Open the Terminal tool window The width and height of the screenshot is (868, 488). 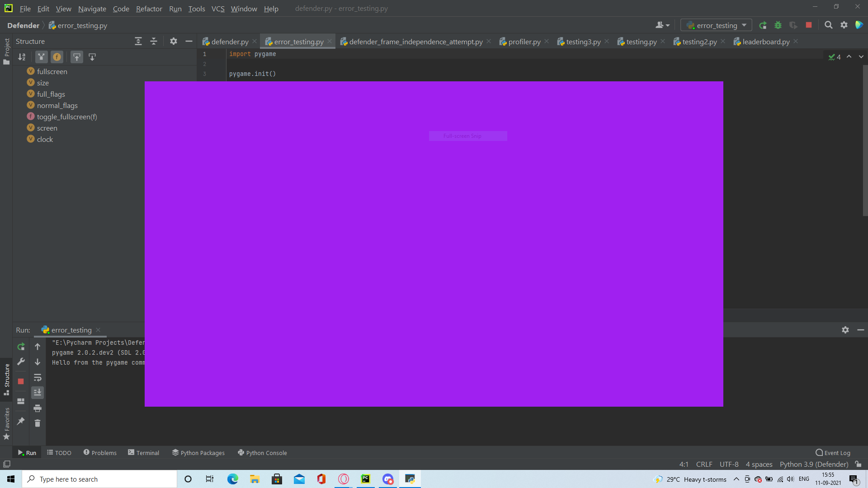click(x=144, y=453)
